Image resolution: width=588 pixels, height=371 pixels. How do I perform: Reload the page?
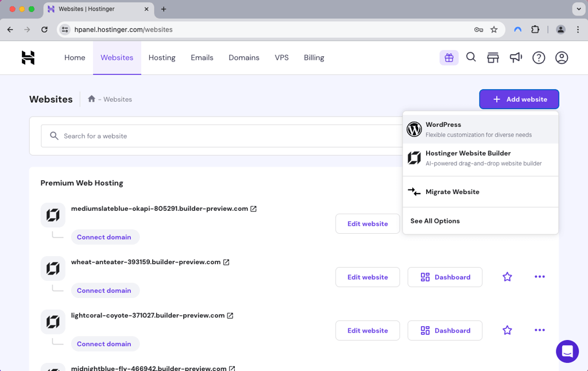(44, 30)
